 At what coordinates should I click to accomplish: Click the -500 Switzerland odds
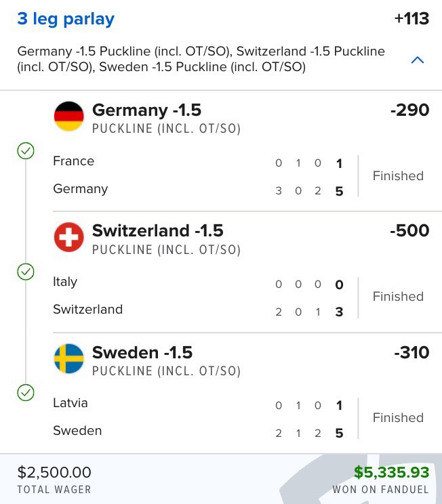pos(409,231)
